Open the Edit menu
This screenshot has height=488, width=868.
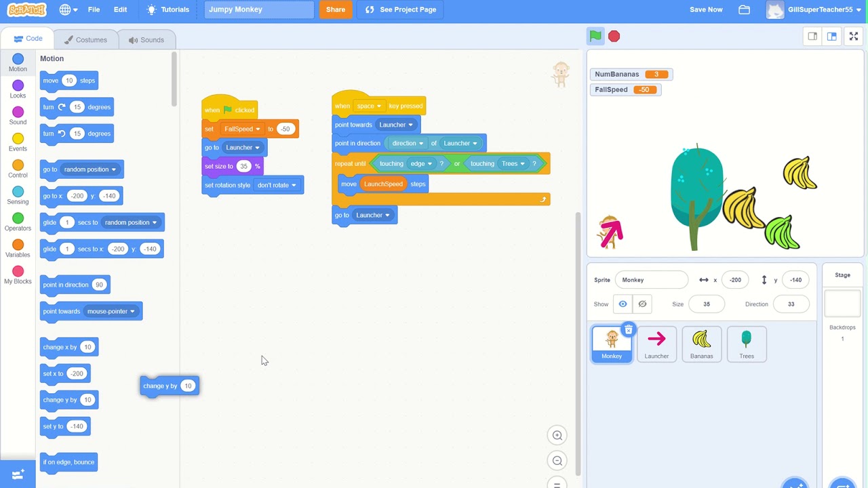pyautogui.click(x=120, y=9)
